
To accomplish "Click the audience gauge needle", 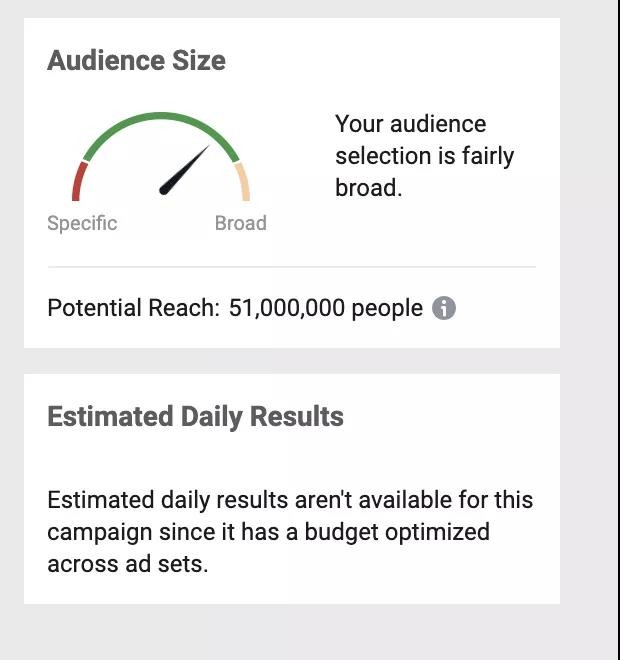I will pos(185,169).
